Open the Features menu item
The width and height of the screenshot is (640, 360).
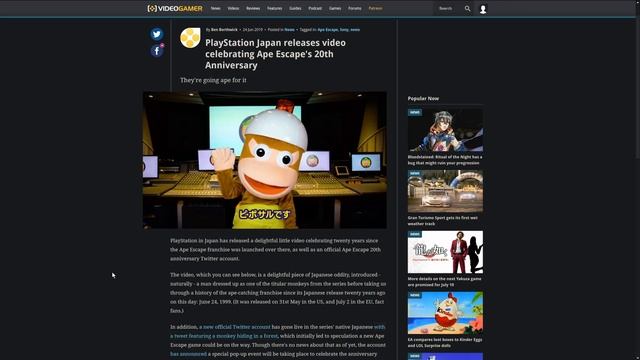pyautogui.click(x=274, y=8)
